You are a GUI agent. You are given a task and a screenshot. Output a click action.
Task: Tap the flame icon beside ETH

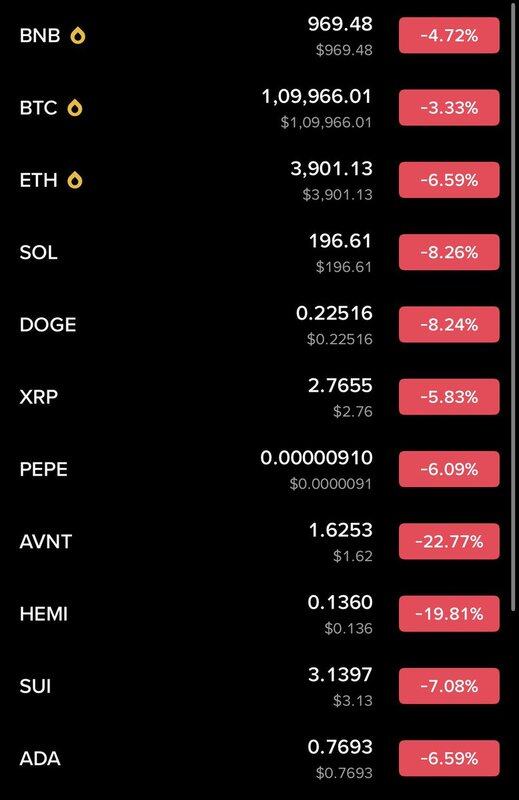point(75,180)
